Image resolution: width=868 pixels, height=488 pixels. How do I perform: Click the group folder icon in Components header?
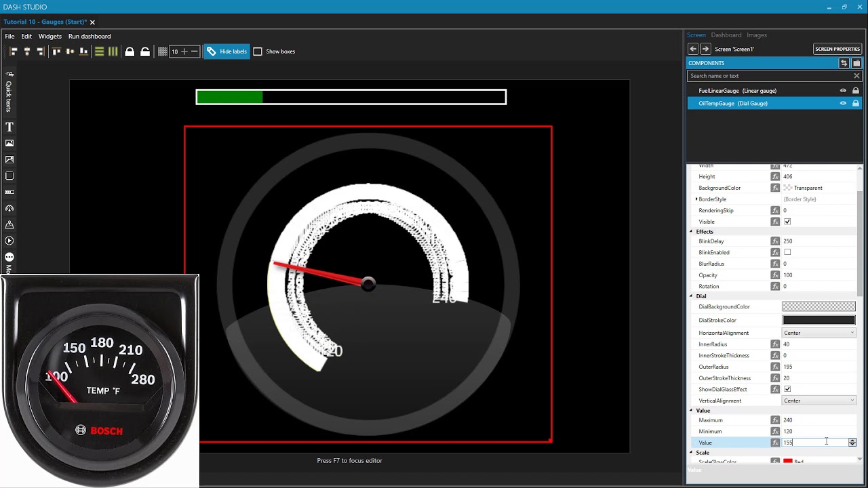(856, 63)
